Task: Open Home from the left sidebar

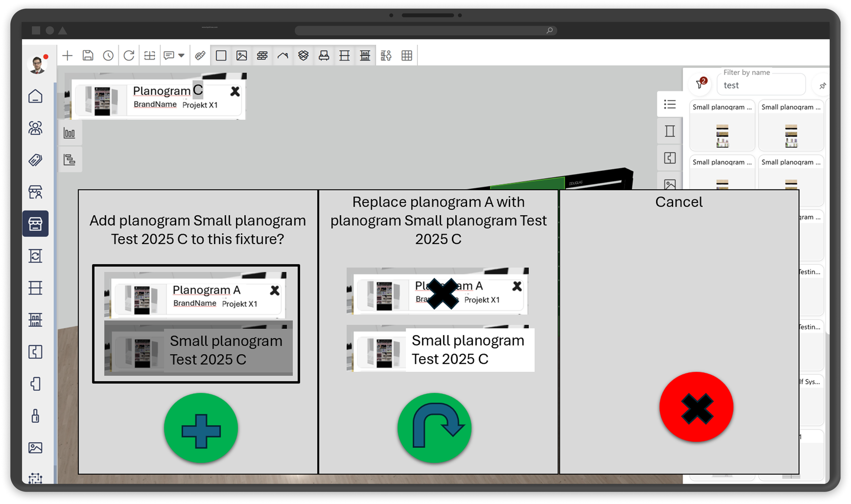Action: (35, 96)
